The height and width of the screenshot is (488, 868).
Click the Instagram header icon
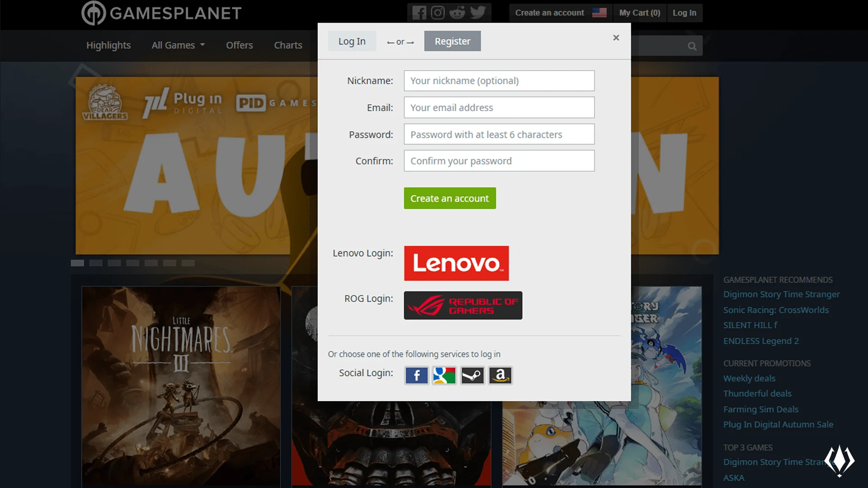tap(438, 13)
